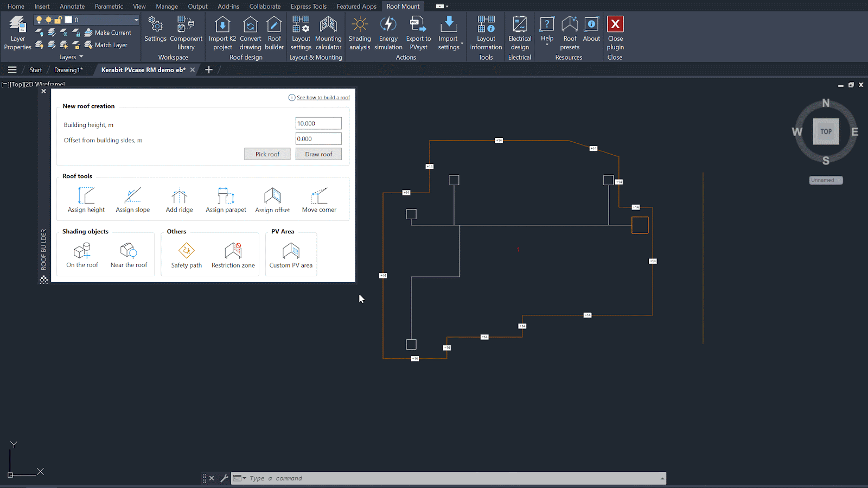Add new drawing tab with plus
868x488 pixels.
(x=209, y=69)
